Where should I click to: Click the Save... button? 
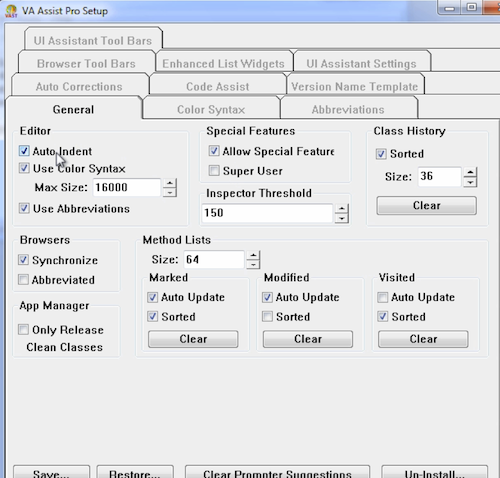51,472
